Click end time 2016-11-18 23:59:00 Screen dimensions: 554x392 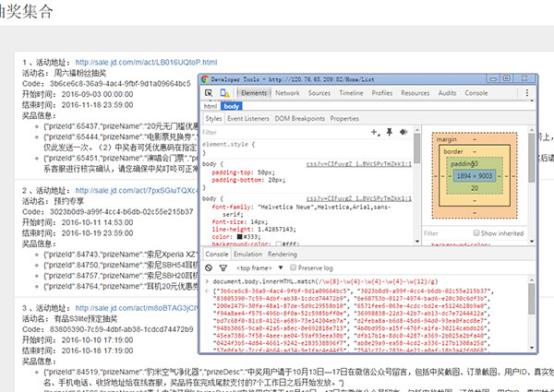pyautogui.click(x=97, y=105)
